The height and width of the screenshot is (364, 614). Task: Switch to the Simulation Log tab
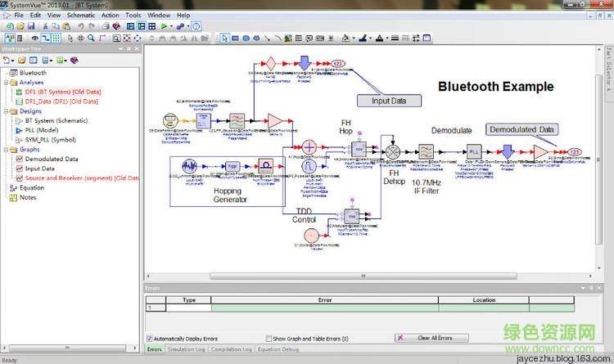[x=187, y=349]
